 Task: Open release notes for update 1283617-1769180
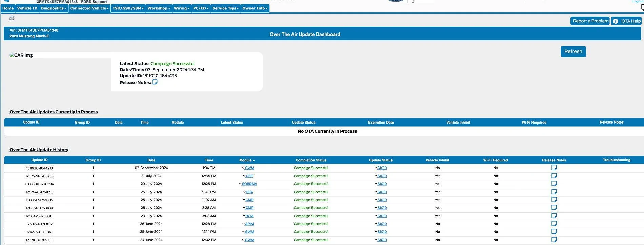(554, 208)
